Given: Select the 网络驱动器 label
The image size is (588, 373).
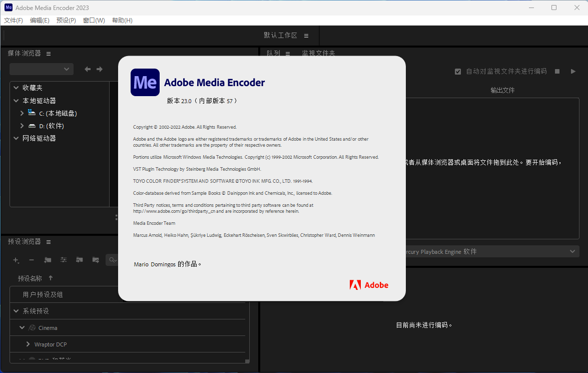Looking at the screenshot, I should pos(39,138).
